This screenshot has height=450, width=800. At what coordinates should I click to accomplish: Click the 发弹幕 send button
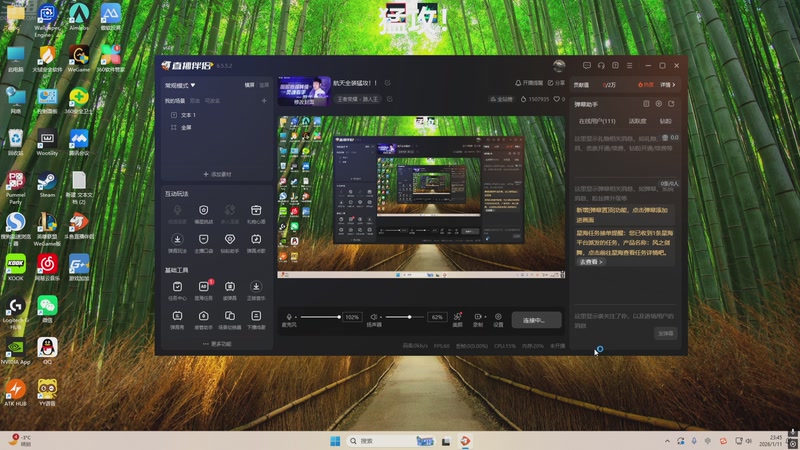[665, 333]
